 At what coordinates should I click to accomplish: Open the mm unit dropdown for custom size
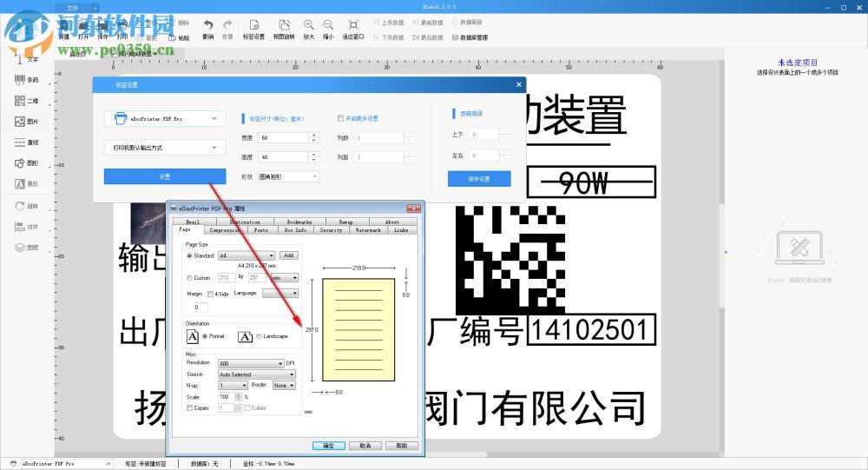285,278
